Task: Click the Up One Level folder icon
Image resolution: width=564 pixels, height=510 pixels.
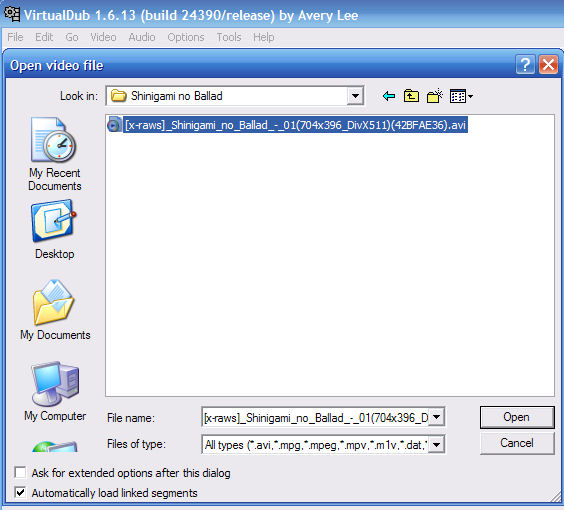Action: (x=411, y=96)
